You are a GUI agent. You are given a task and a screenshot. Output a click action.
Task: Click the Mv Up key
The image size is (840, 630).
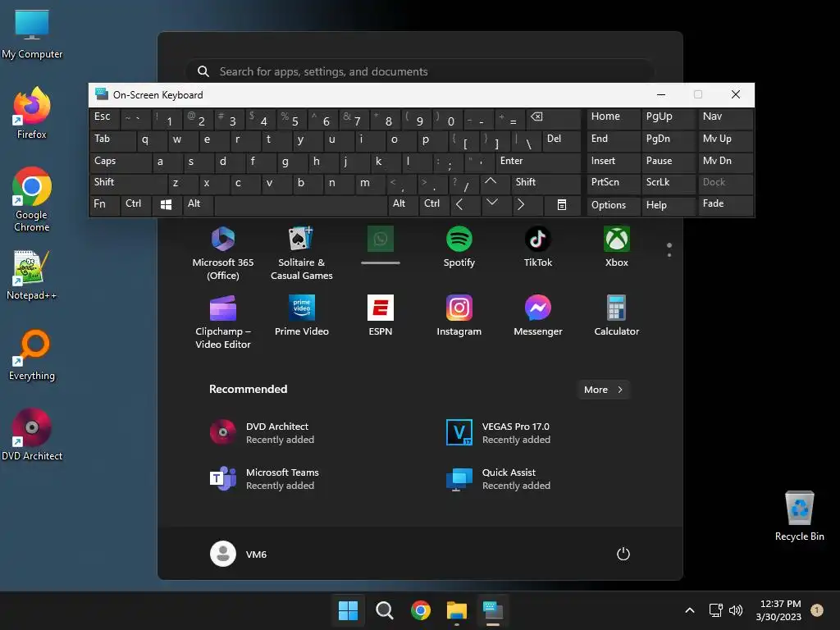(x=725, y=140)
